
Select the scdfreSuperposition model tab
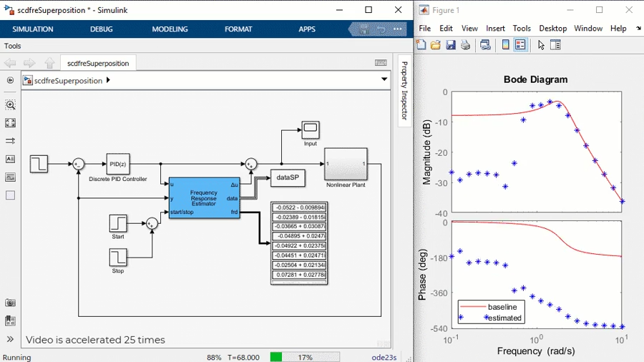[x=98, y=63]
